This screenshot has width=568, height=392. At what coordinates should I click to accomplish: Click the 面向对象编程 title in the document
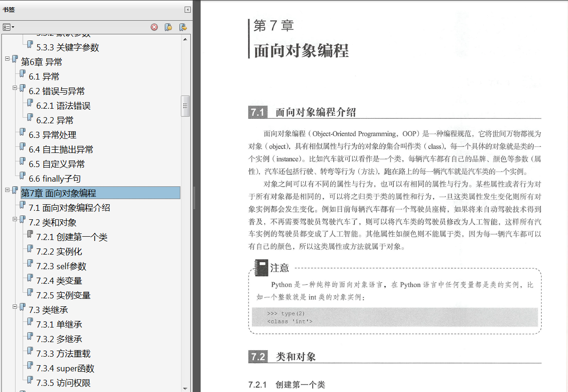pyautogui.click(x=301, y=50)
